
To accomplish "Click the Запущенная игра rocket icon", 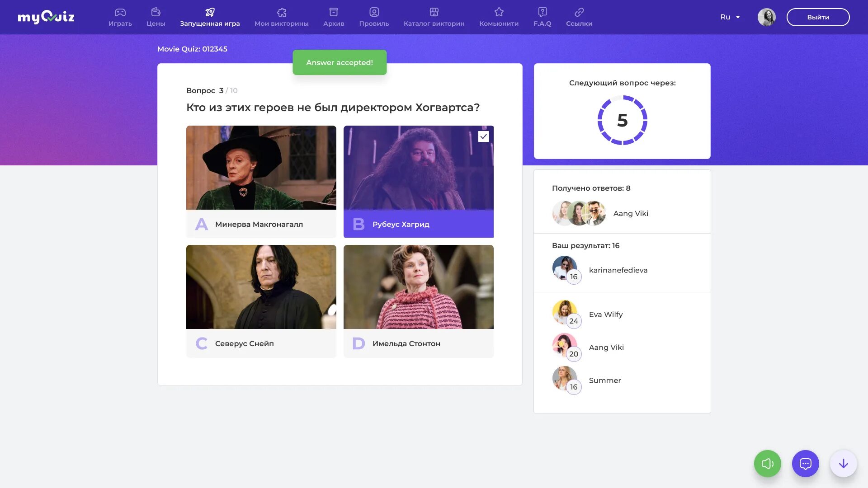I will pos(210,12).
